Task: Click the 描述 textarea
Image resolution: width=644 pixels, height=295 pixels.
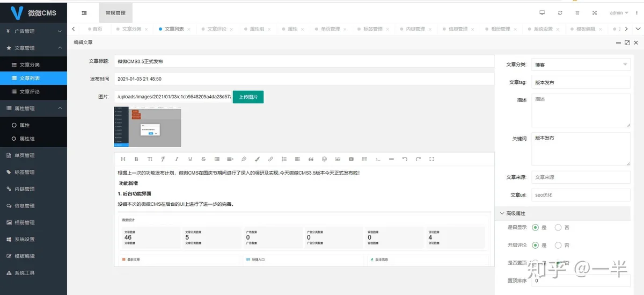Action: point(581,111)
